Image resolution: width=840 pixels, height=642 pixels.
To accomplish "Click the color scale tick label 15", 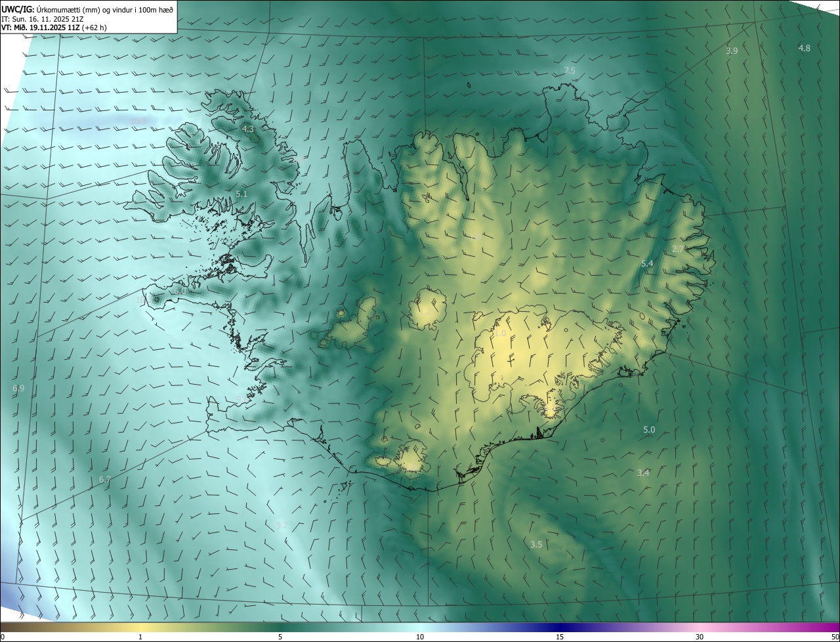I will tap(560, 637).
